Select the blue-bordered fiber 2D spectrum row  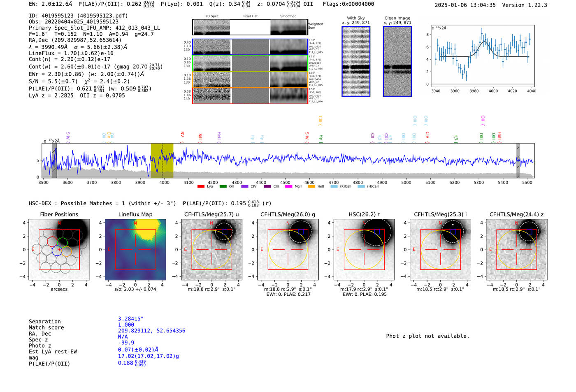tap(250, 47)
